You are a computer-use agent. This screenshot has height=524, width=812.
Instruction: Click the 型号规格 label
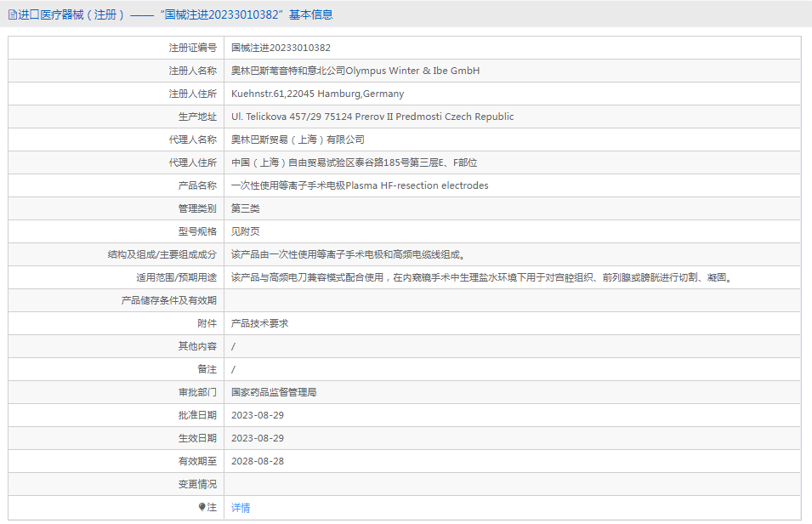pyautogui.click(x=197, y=231)
